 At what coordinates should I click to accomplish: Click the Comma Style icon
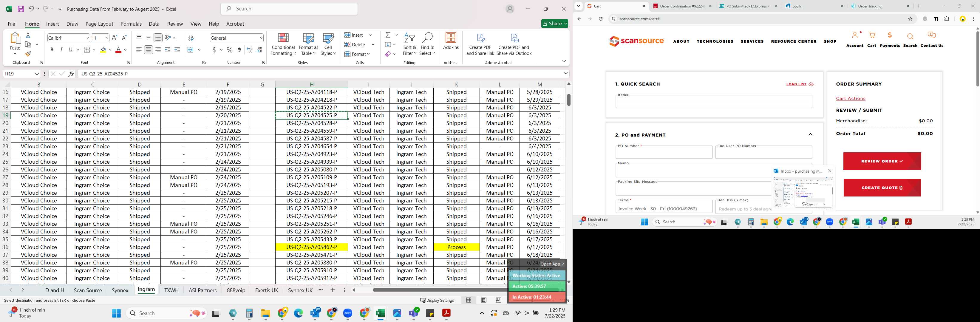click(x=239, y=50)
